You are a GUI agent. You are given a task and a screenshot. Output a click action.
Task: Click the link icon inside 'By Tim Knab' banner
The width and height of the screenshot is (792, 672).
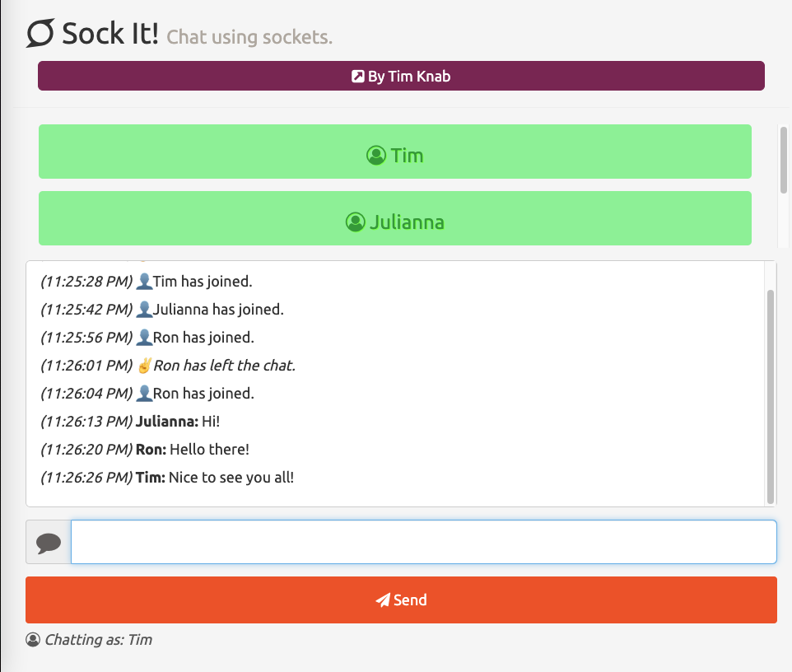pyautogui.click(x=357, y=76)
